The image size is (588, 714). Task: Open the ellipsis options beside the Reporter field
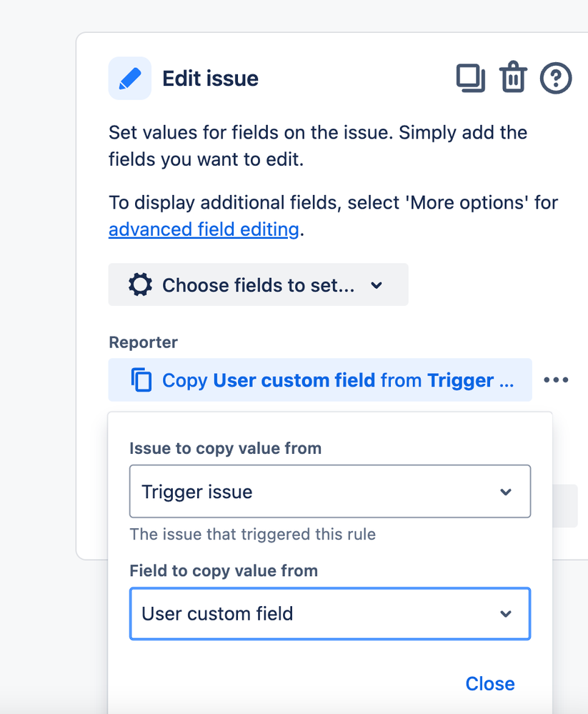[556, 380]
